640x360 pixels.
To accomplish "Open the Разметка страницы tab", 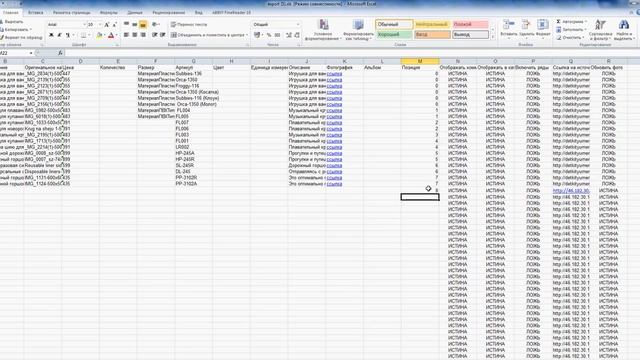I will coord(71,13).
